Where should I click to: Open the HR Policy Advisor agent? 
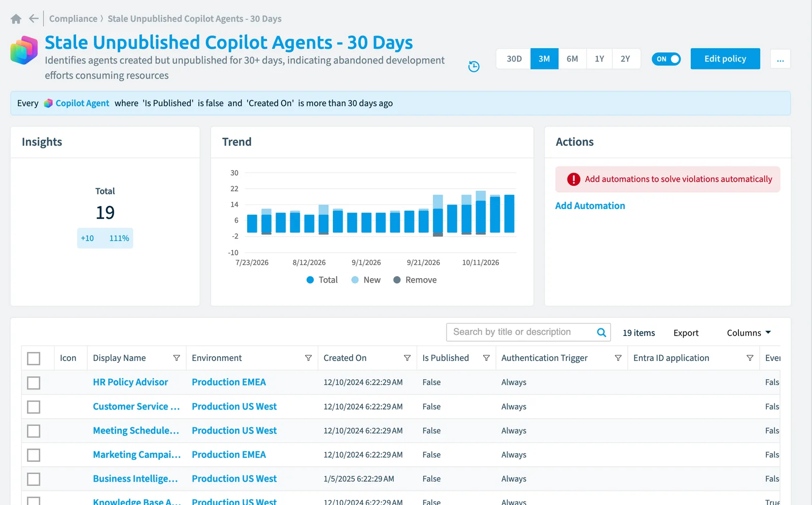(x=130, y=382)
